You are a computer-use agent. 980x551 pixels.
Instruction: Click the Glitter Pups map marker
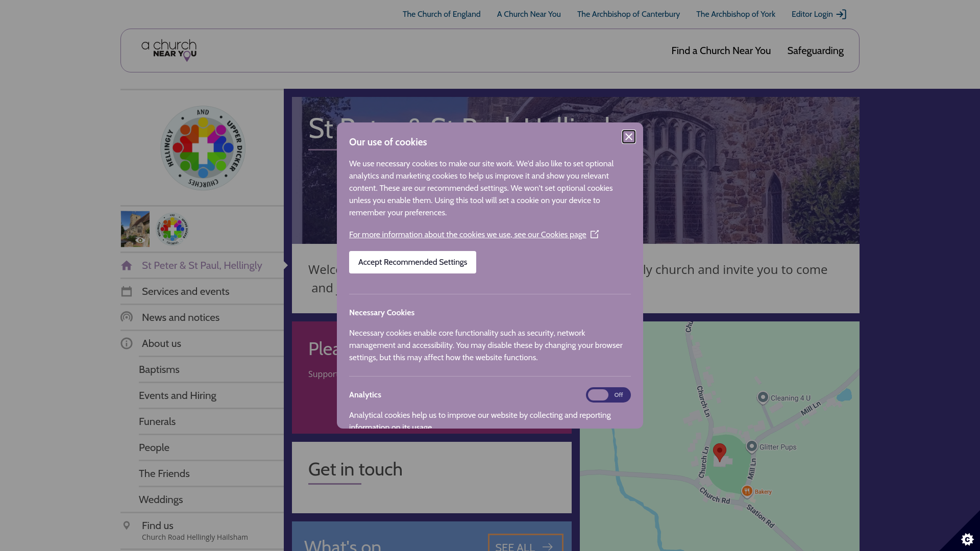click(751, 447)
